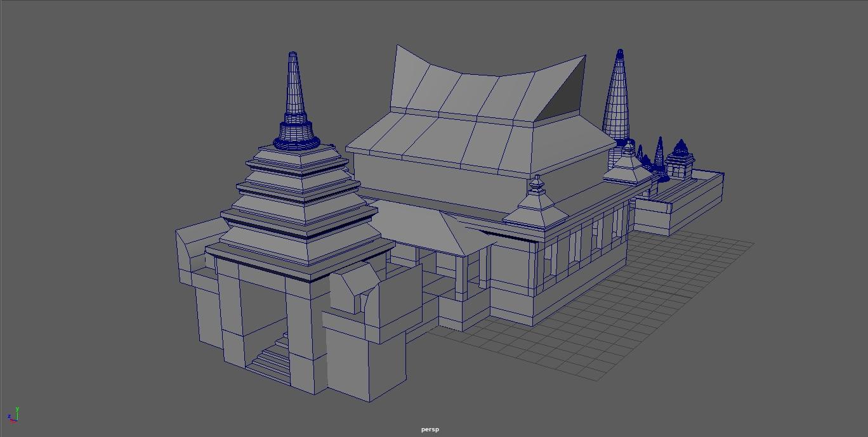The width and height of the screenshot is (868, 437).
Task: Click the ringed base of left spire
Action: tap(296, 134)
